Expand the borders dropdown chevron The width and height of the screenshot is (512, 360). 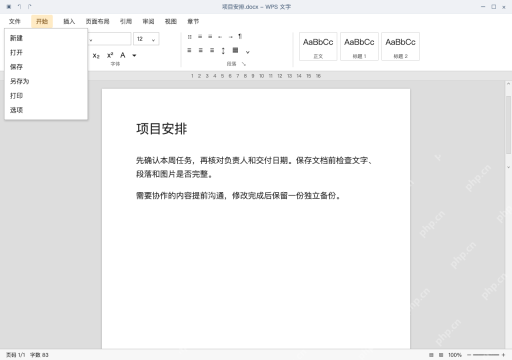click(248, 52)
